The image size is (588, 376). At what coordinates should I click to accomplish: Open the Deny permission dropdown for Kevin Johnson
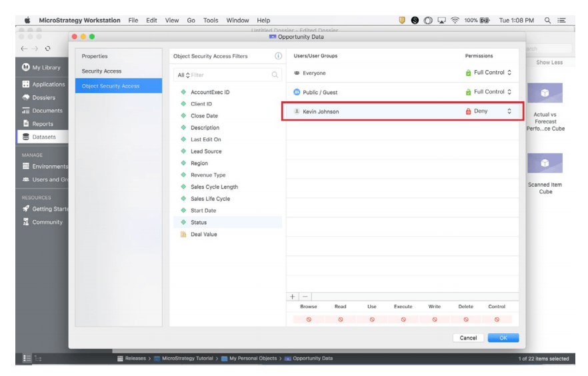coord(509,111)
